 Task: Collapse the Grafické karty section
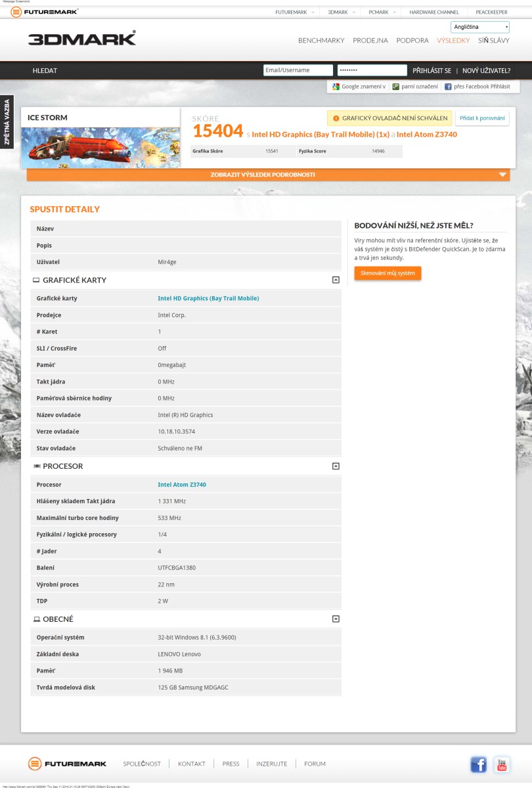[336, 280]
